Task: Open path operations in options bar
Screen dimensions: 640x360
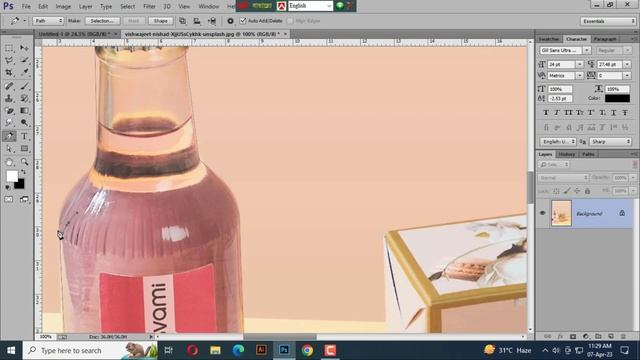Action: click(182, 21)
